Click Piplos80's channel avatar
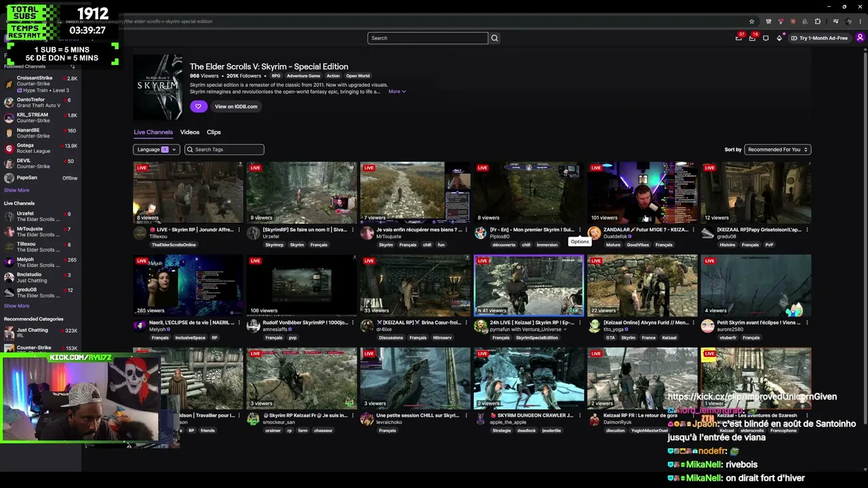This screenshot has width=868, height=488. (x=480, y=233)
